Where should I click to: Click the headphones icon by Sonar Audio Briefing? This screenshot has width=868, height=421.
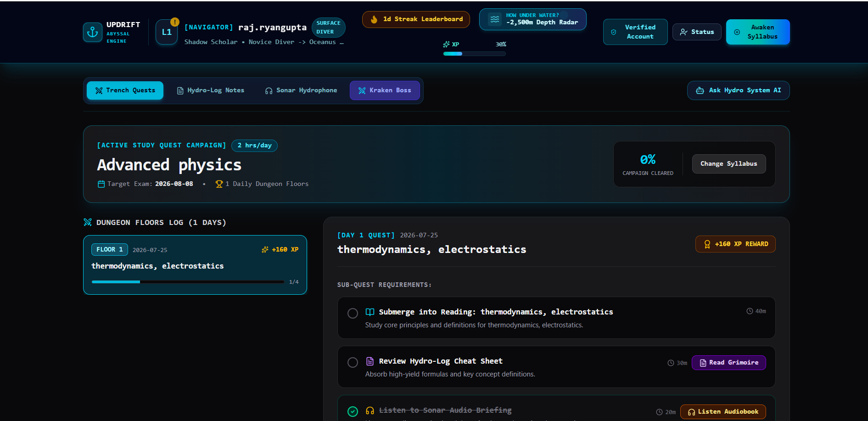click(x=370, y=410)
